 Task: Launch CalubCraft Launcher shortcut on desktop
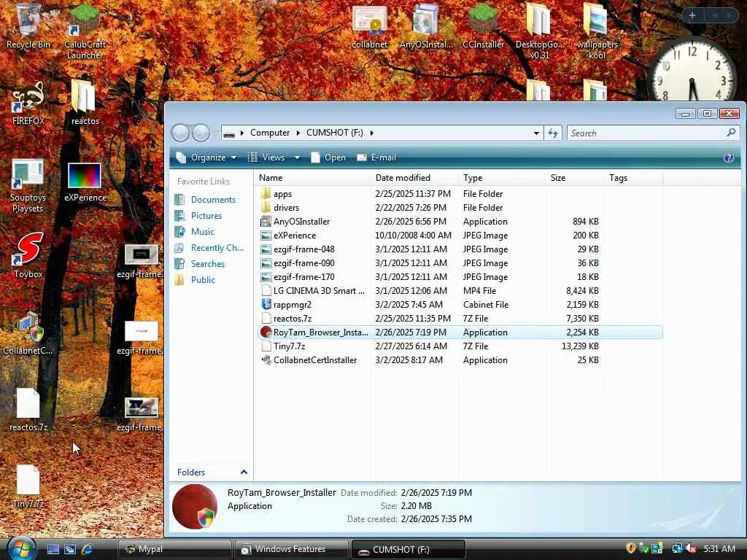coord(85,31)
